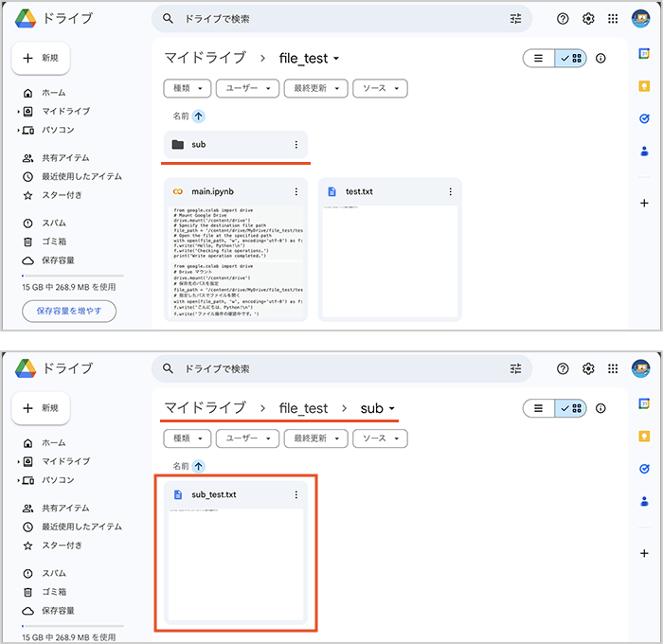Screen dimensions: 663x644
Task: Expand パソコン tree in top sidebar
Action: pyautogui.click(x=18, y=131)
